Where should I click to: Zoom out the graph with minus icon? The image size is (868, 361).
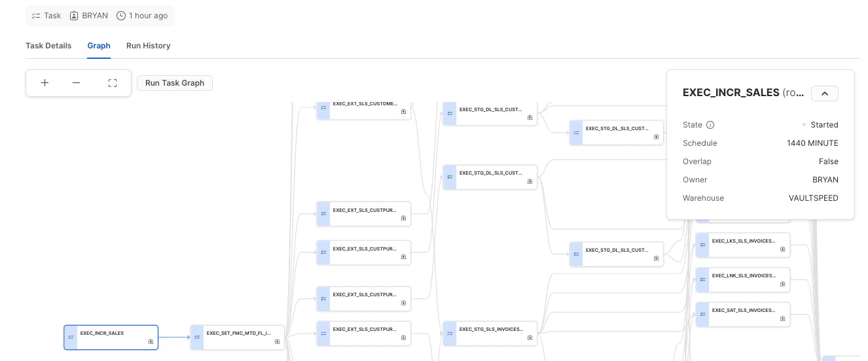click(77, 83)
